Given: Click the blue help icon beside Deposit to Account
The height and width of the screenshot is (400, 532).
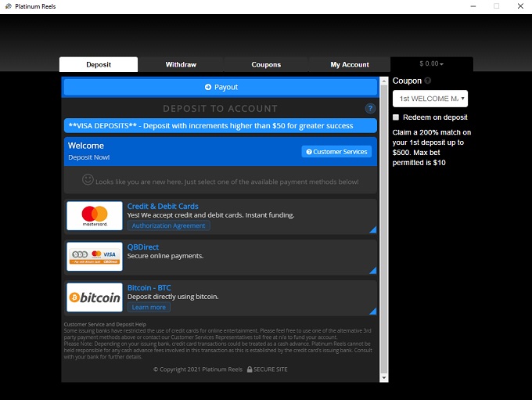Looking at the screenshot, I should point(371,109).
